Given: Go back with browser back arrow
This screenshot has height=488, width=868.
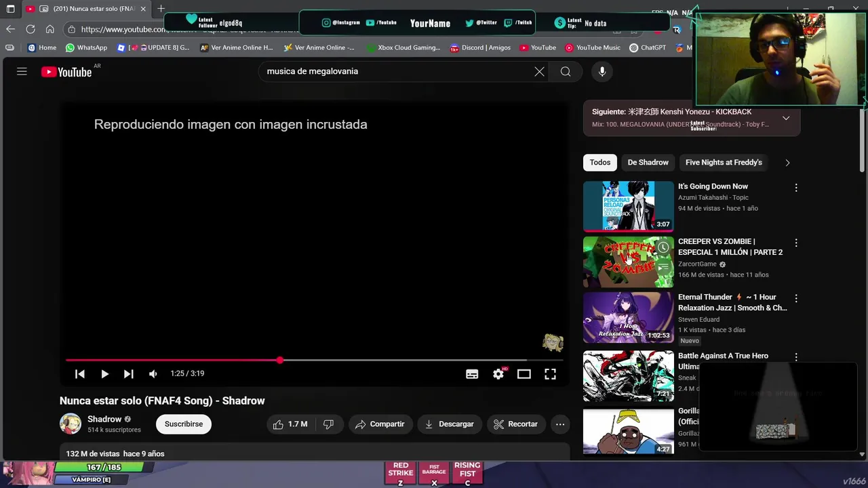Looking at the screenshot, I should click(10, 29).
